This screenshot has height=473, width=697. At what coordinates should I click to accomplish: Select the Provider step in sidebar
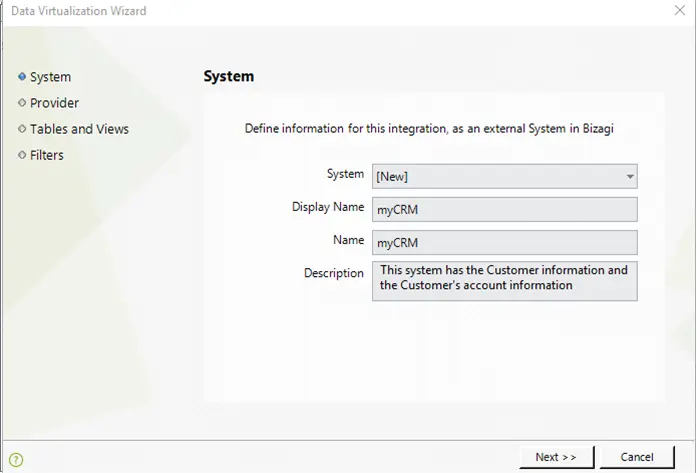pos(54,103)
